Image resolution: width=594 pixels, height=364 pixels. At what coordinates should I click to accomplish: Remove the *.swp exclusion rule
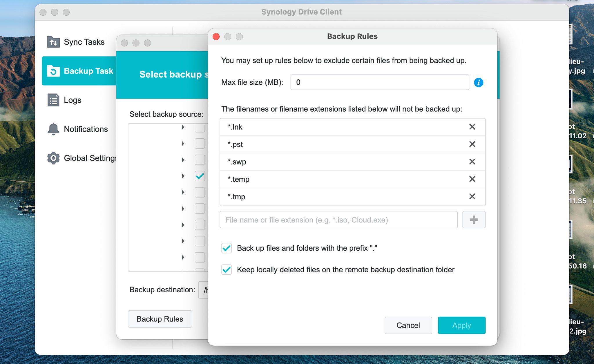coord(472,162)
